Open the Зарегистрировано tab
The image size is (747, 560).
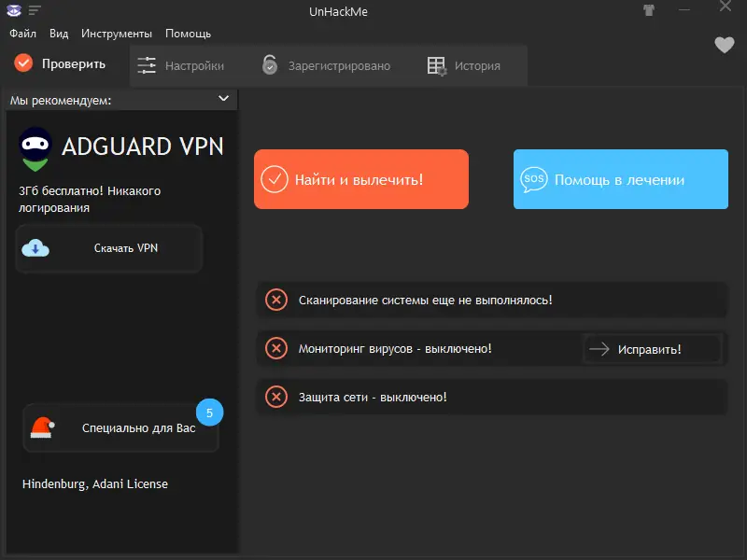coord(326,65)
